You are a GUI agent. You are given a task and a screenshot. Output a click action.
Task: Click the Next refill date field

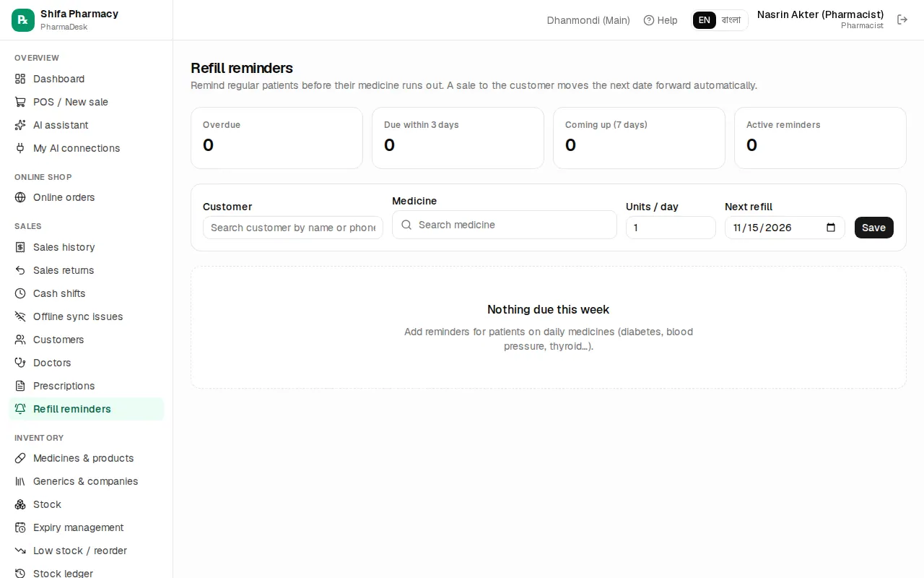[785, 228]
